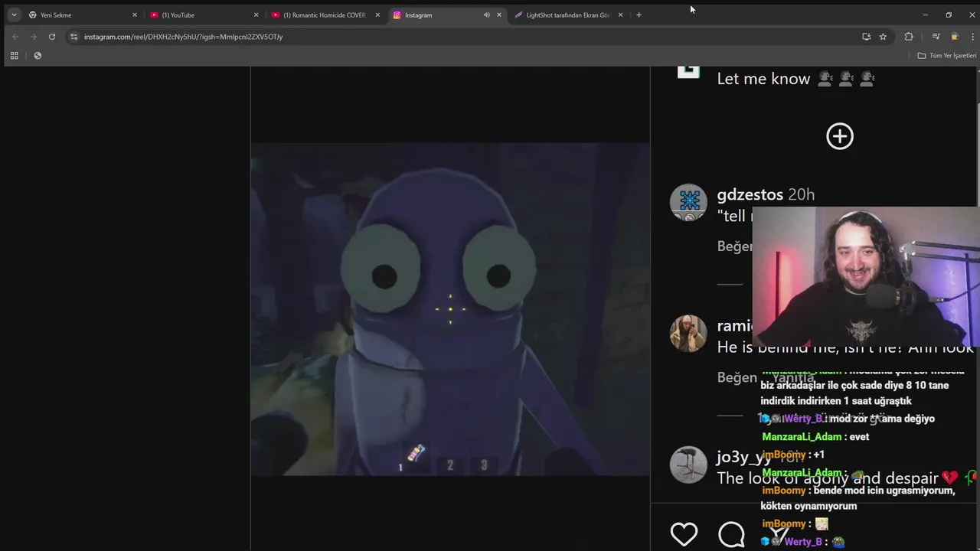Open the jo3y_yy username link
Screen dimensions: 980x551
(x=744, y=457)
